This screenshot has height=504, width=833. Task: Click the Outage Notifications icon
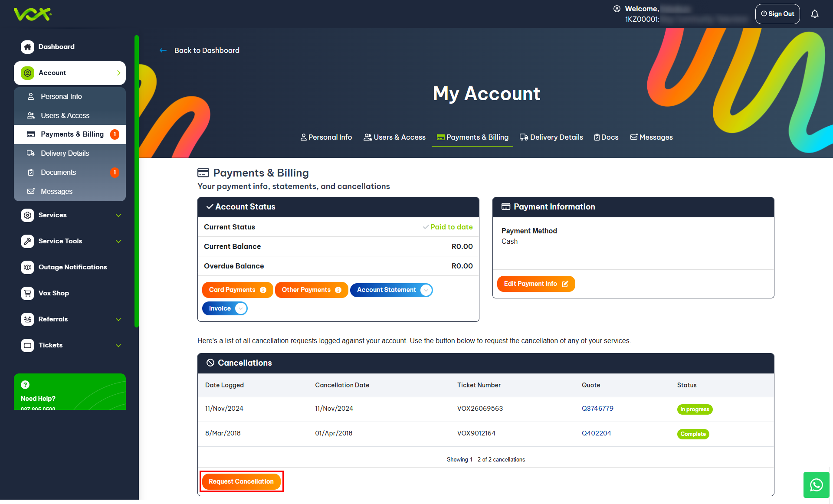point(27,267)
